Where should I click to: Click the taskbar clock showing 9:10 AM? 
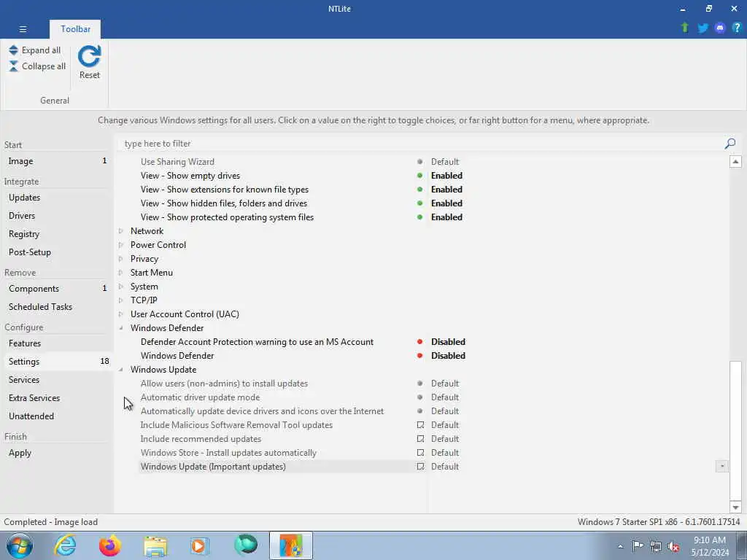point(710,546)
